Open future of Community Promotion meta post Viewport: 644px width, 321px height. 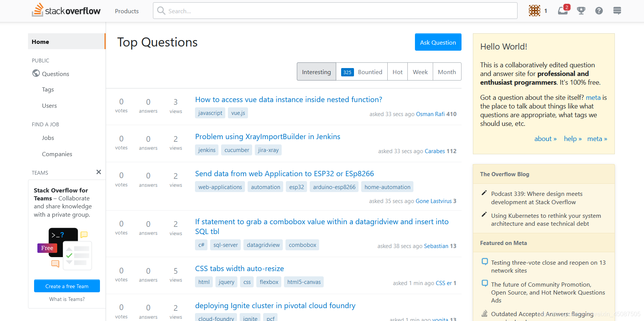tap(548, 292)
